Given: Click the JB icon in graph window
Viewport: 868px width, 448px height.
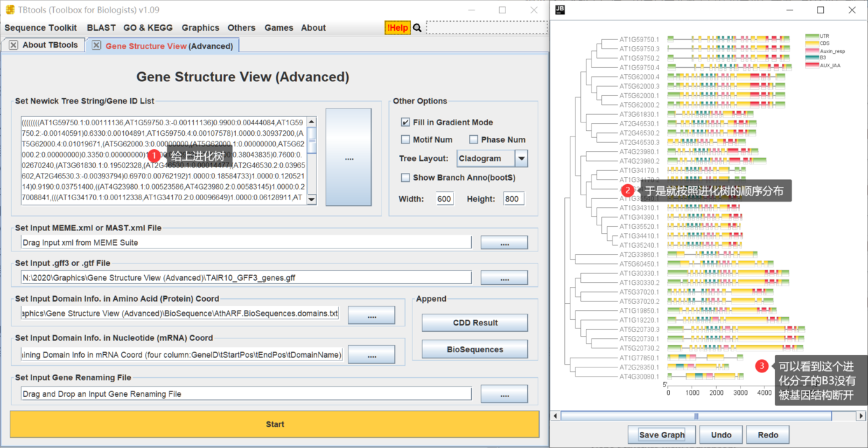Looking at the screenshot, I should coord(560,10).
